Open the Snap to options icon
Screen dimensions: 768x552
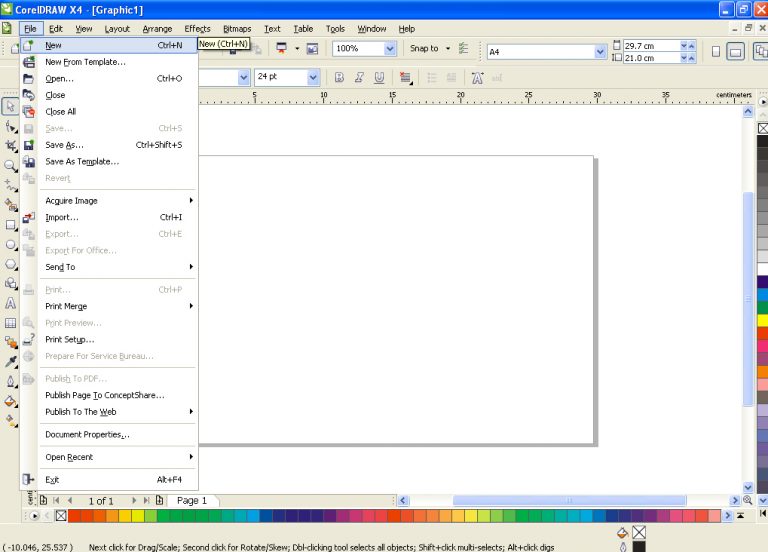[463, 48]
